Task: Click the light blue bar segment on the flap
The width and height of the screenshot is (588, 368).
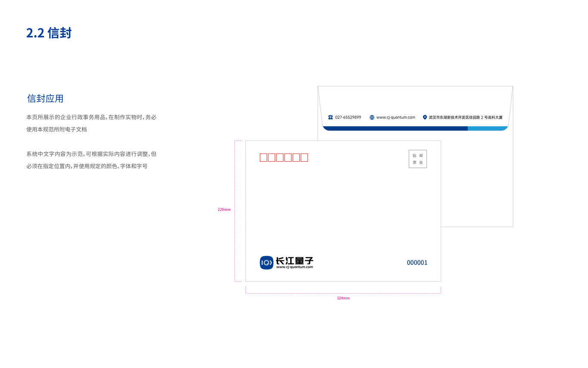Action: [488, 128]
